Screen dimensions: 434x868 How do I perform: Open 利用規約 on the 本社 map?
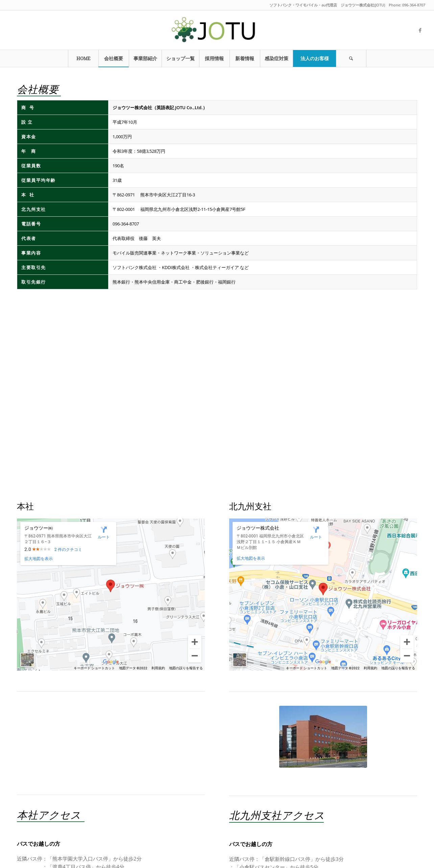click(158, 668)
